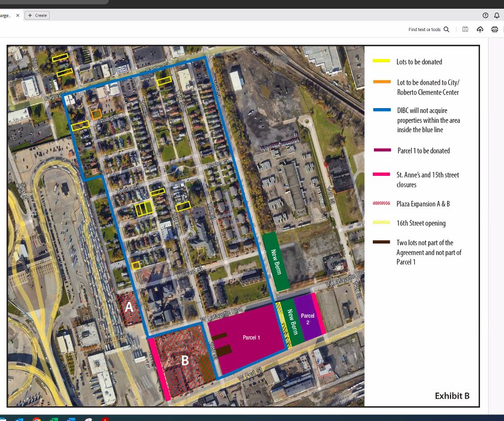Click the 'Wing Pl' map label
This screenshot has width=504, height=421.
point(109,118)
